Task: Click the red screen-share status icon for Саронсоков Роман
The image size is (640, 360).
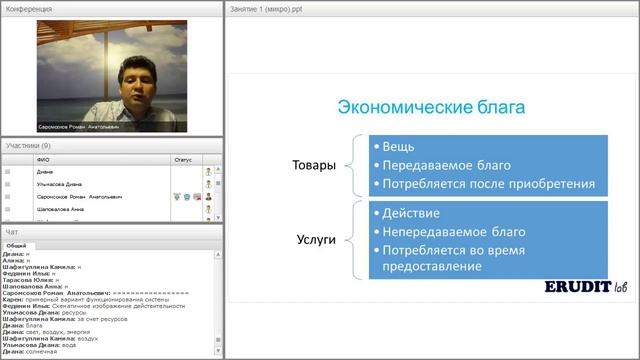Action: [x=197, y=197]
